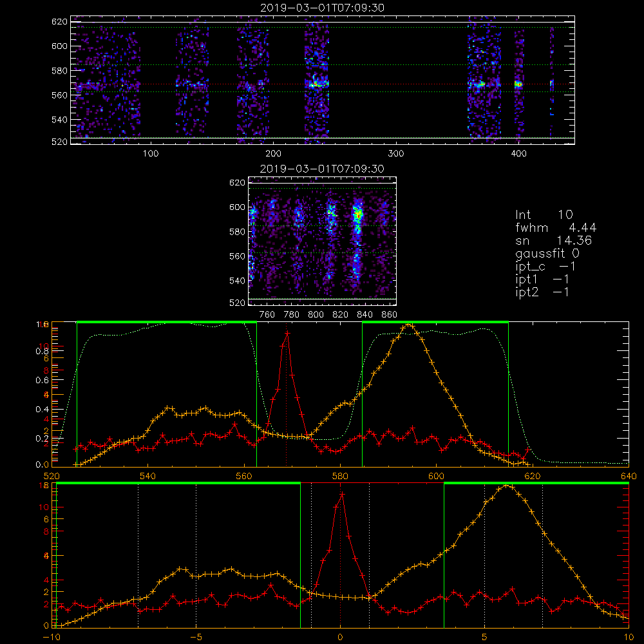This screenshot has width=644, height=644.
Task: Select the 'fwhm 4.44' readout line
Action: [x=556, y=227]
